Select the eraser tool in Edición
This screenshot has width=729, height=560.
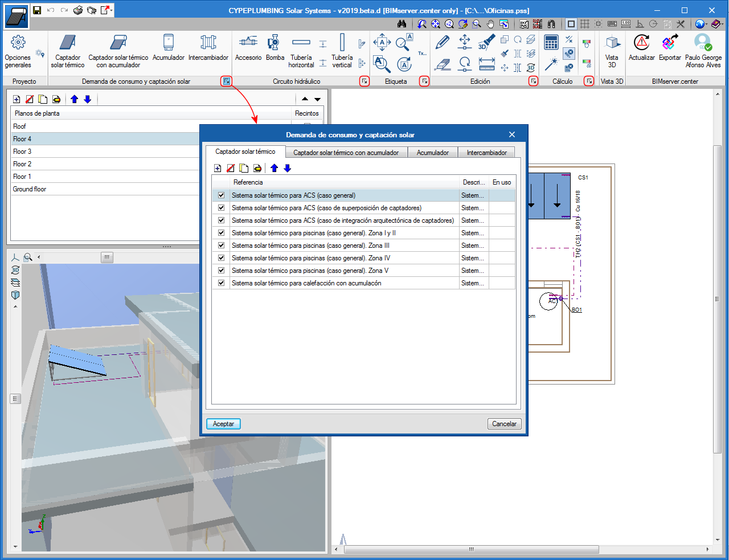443,64
